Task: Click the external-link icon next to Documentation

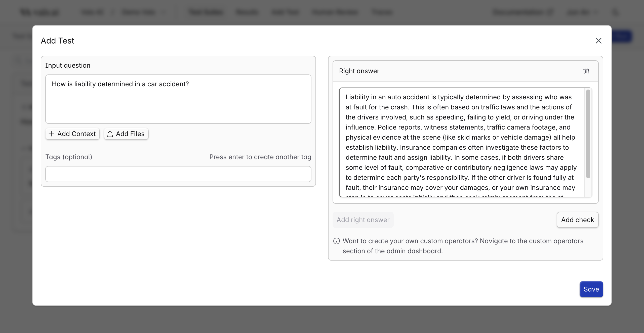Action: [x=550, y=12]
